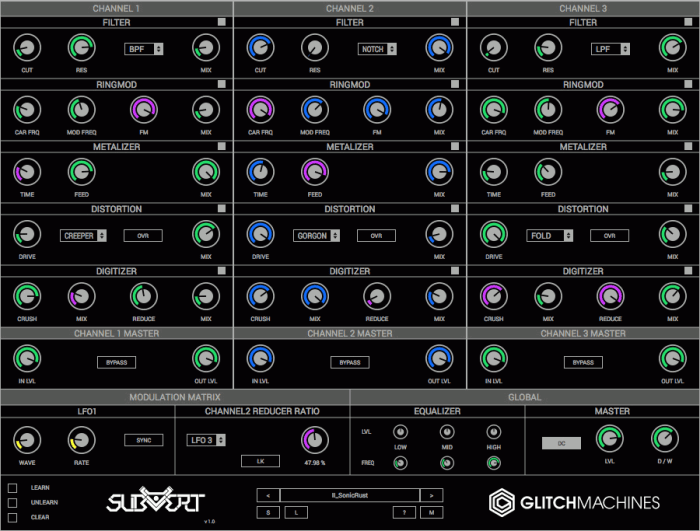The width and height of the screenshot is (700, 531).
Task: Click Channel 1 Master BYPASS button
Action: [x=117, y=363]
